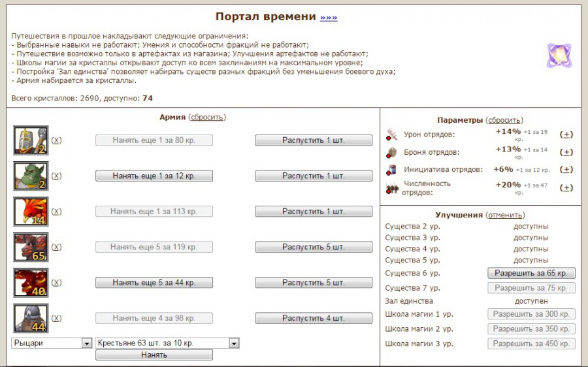Click the 'Существа 2 ур.' row label
The image size is (588, 367).
pos(412,227)
